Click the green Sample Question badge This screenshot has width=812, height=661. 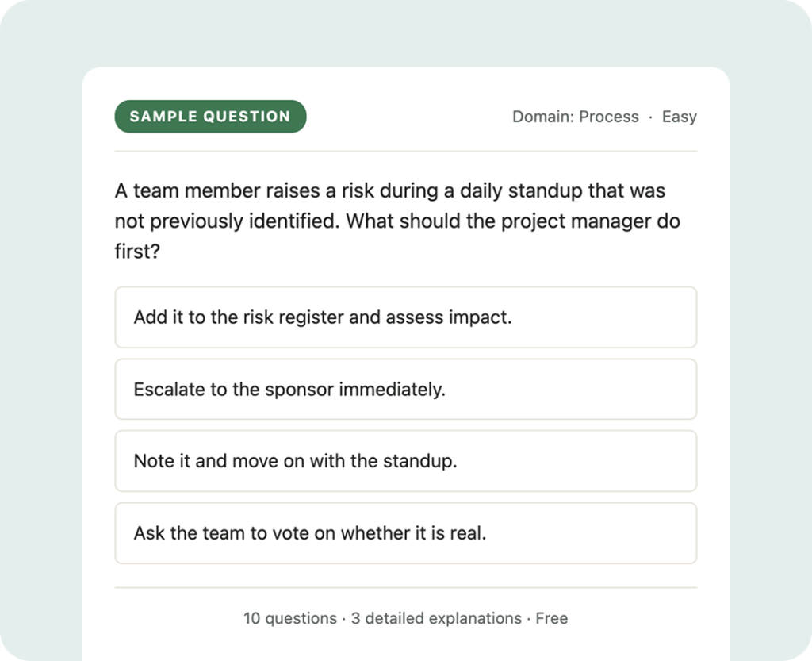[x=210, y=117]
